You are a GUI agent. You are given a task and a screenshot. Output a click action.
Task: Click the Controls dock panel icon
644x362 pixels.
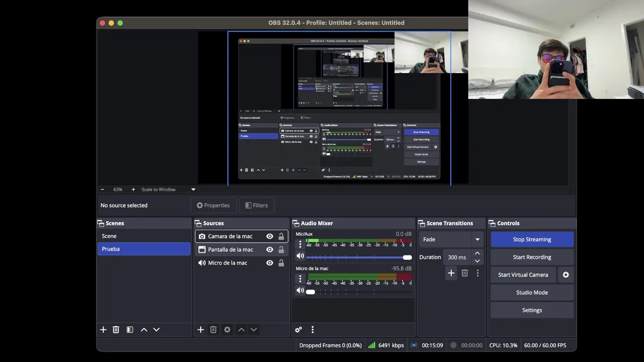[x=492, y=223]
